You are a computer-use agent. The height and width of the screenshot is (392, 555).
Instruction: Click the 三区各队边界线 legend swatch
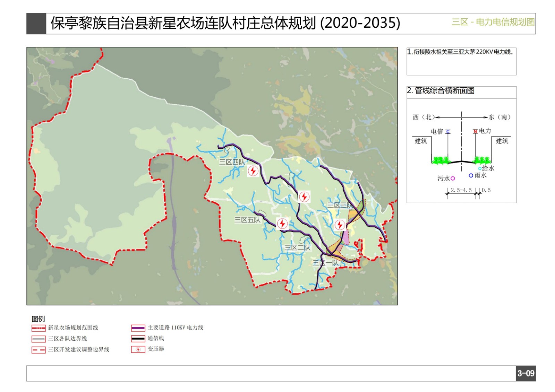click(x=39, y=339)
